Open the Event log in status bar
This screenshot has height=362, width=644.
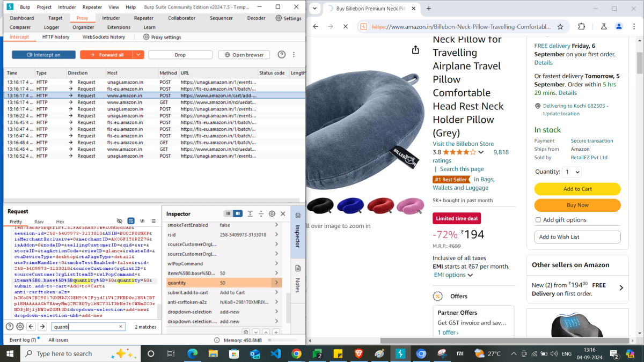tap(23, 340)
